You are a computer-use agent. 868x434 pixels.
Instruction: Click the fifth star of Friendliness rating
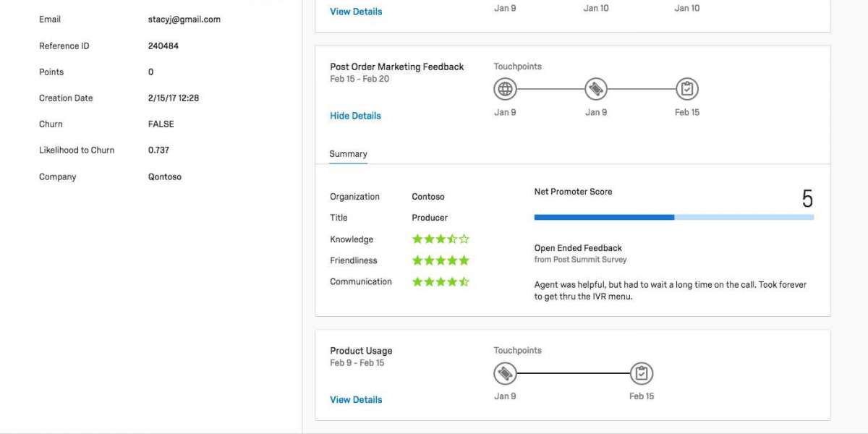(x=464, y=260)
